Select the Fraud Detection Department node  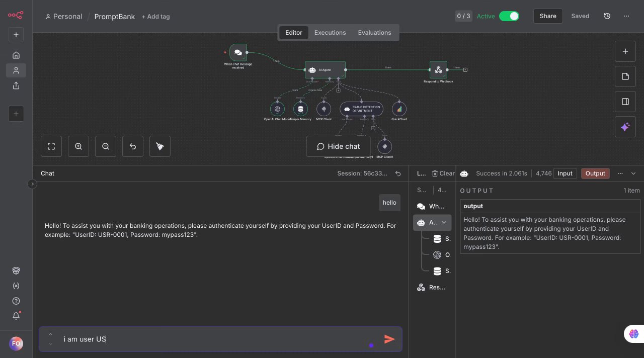click(362, 109)
